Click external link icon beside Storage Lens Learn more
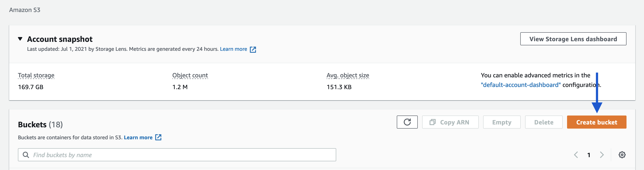Screen dimensions: 644x170 253,49
